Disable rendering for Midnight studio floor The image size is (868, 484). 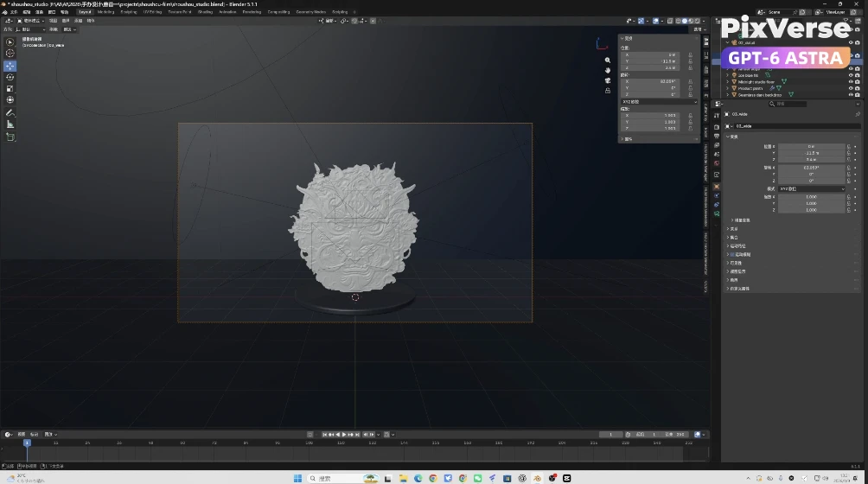coord(858,82)
